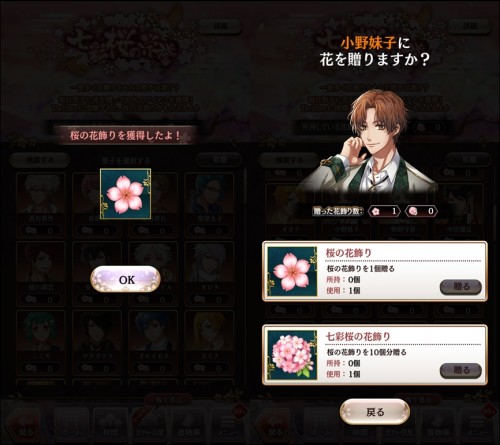The height and width of the screenshot is (445, 500).
Task: Tap the dimmed red 戻る nav icon at left
Action: click(x=25, y=423)
